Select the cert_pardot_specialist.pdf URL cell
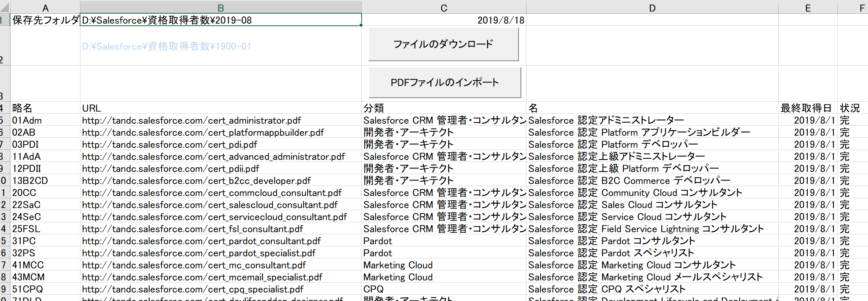The height and width of the screenshot is (301, 868). coord(221,252)
